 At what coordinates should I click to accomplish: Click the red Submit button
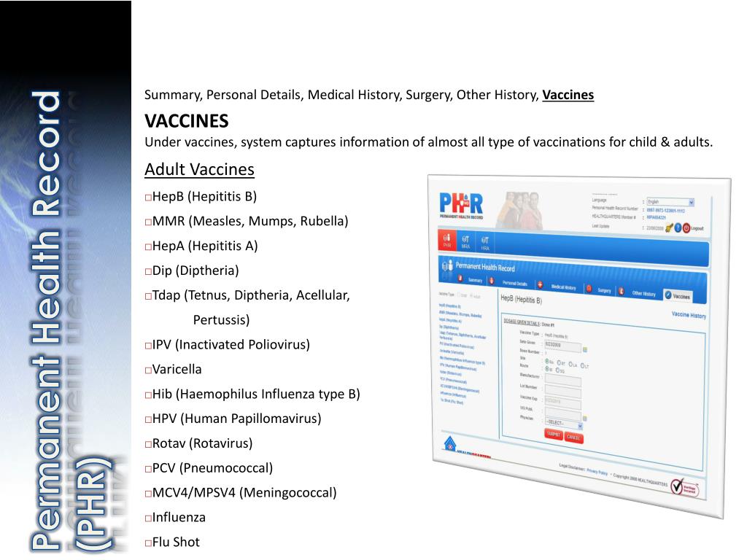point(554,435)
